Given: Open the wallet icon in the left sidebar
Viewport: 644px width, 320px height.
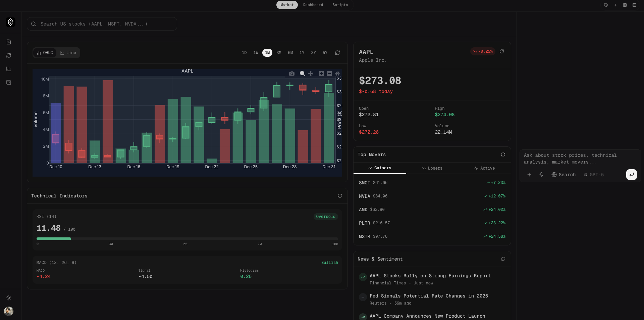Looking at the screenshot, I should [x=9, y=82].
